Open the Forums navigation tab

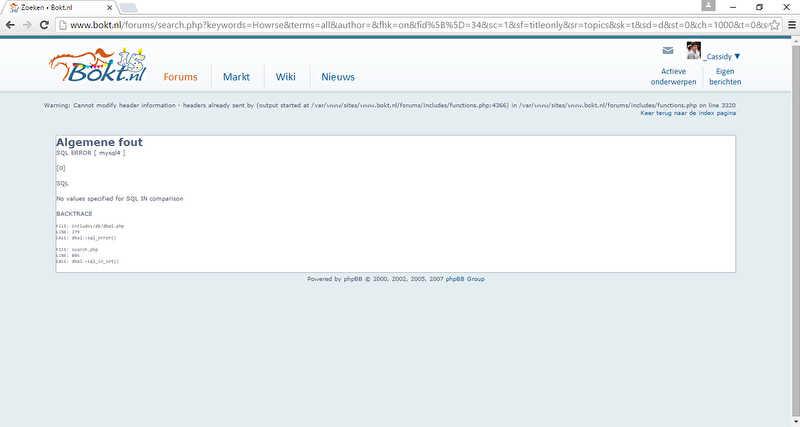click(x=180, y=77)
